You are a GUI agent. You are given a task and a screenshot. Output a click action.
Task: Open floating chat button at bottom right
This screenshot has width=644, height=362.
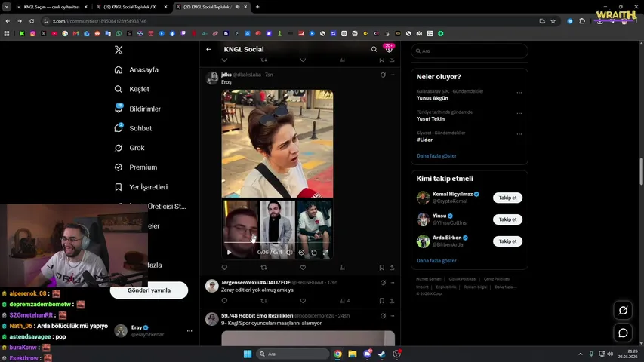623,333
